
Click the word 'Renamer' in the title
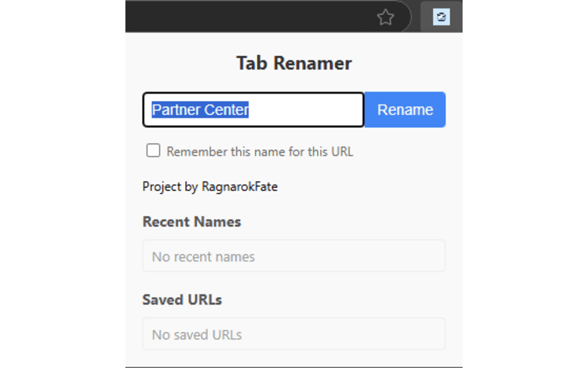point(313,63)
